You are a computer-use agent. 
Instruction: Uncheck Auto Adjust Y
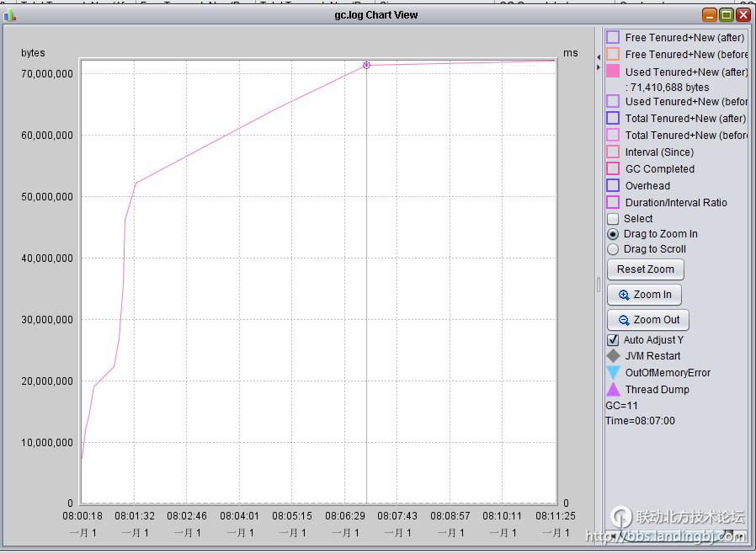(613, 340)
